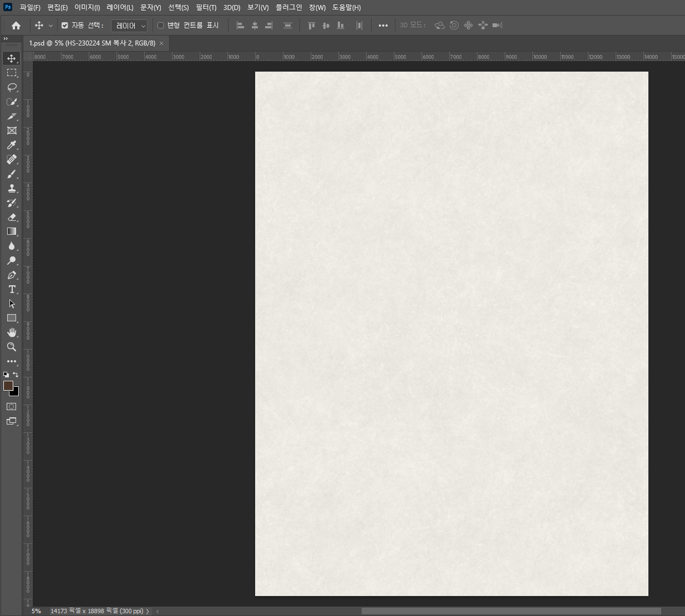Select the Horizontal Type tool
The image size is (685, 616).
pyautogui.click(x=12, y=289)
